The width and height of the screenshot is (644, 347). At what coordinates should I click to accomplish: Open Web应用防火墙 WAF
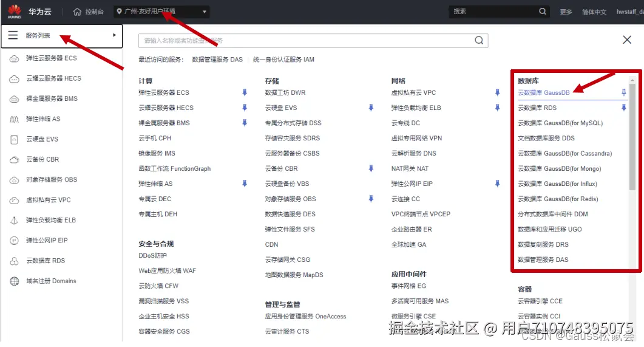click(167, 271)
